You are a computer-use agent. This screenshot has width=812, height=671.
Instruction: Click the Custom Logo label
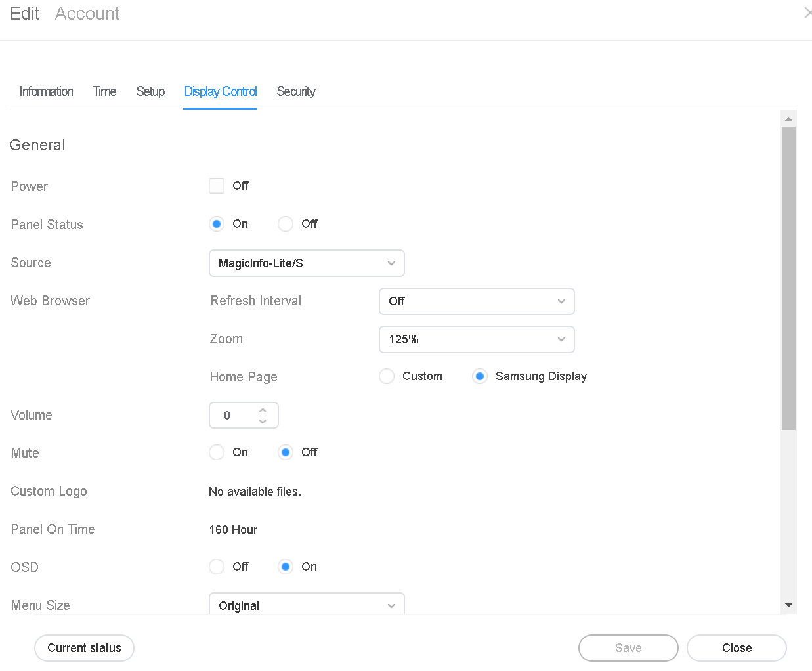click(49, 491)
